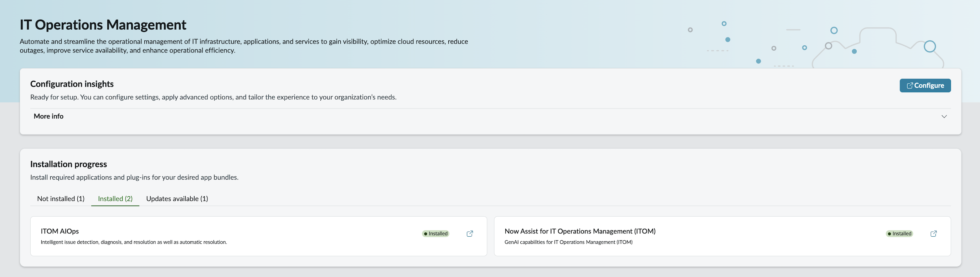Image resolution: width=980 pixels, height=277 pixels.
Task: Open ITOM AIOps external link icon
Action: [469, 233]
